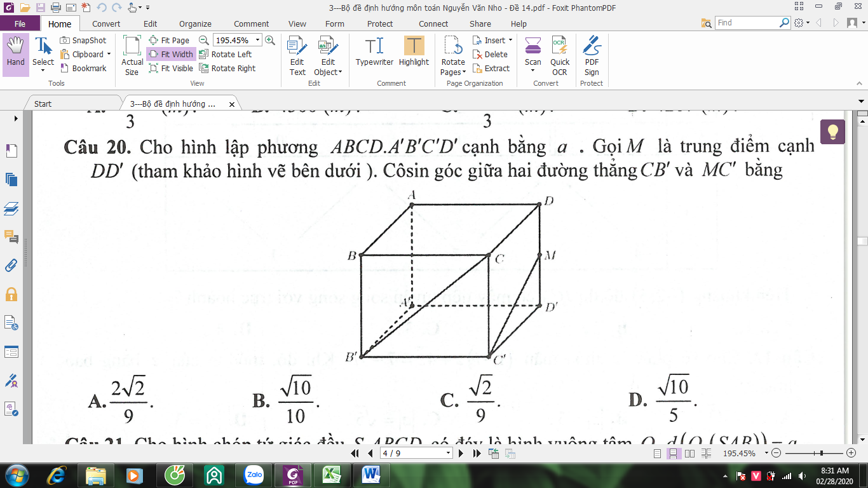The width and height of the screenshot is (868, 488).
Task: Expand the page number dropdown
Action: pos(449,453)
